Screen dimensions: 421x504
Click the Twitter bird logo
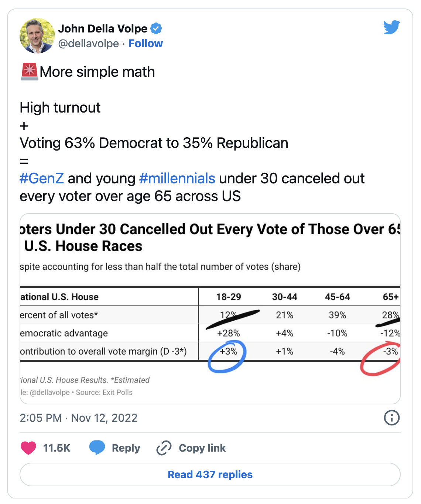click(391, 27)
